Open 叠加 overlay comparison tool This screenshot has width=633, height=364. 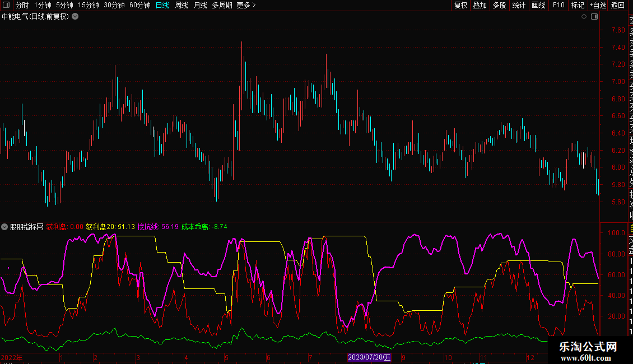click(x=480, y=5)
